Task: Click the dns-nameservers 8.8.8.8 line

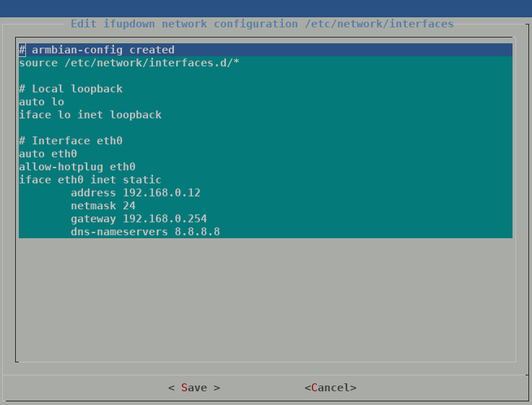Action: (145, 232)
